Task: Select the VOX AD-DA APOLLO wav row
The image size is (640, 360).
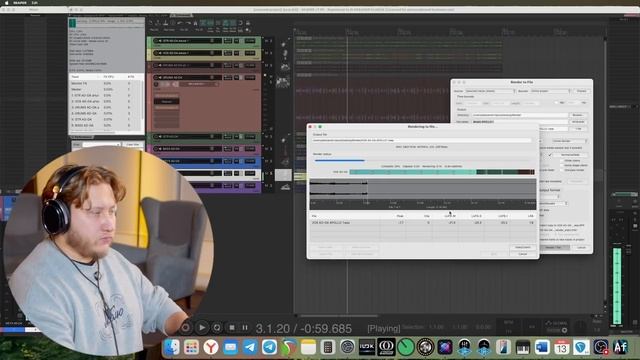Action: point(422,223)
